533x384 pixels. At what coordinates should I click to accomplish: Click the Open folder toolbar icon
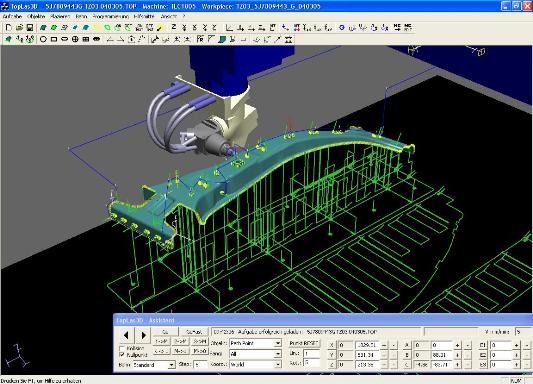tap(19, 28)
